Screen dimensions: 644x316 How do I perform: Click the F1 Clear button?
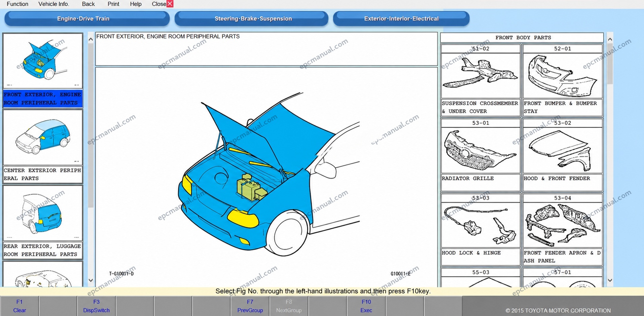(x=20, y=306)
